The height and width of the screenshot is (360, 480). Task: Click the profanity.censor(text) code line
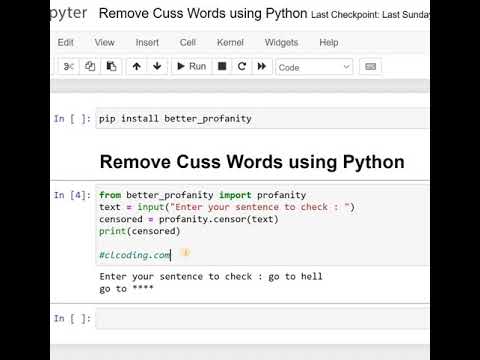click(189, 219)
